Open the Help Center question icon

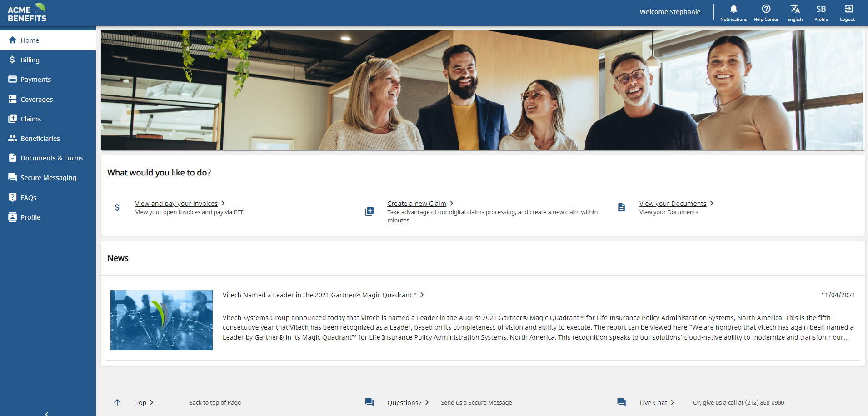766,9
